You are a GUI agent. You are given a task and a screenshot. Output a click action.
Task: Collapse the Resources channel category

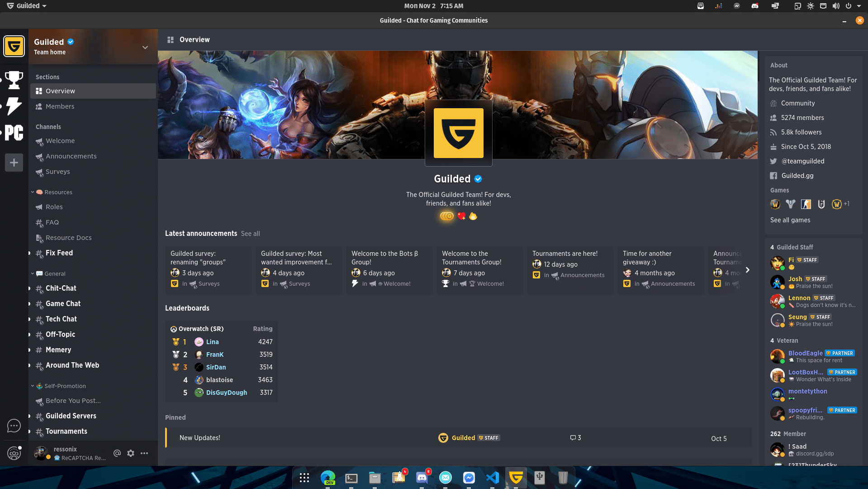[33, 192]
